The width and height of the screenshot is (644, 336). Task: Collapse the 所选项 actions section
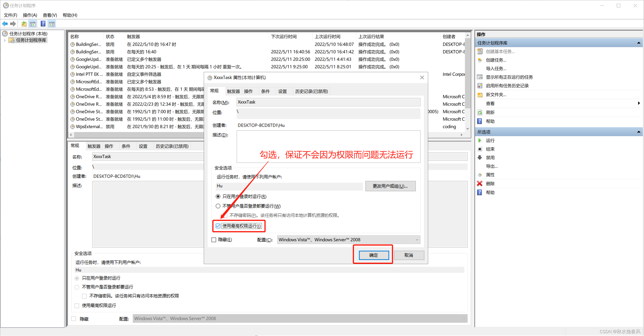click(x=639, y=132)
